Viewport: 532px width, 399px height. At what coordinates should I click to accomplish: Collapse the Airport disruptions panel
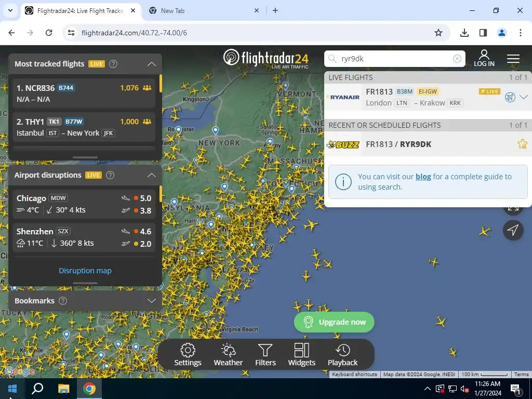(x=152, y=175)
